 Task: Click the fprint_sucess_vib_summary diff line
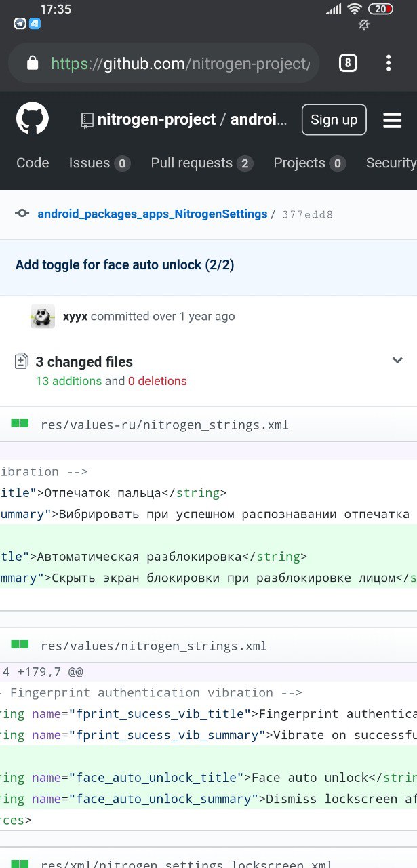pos(208,735)
